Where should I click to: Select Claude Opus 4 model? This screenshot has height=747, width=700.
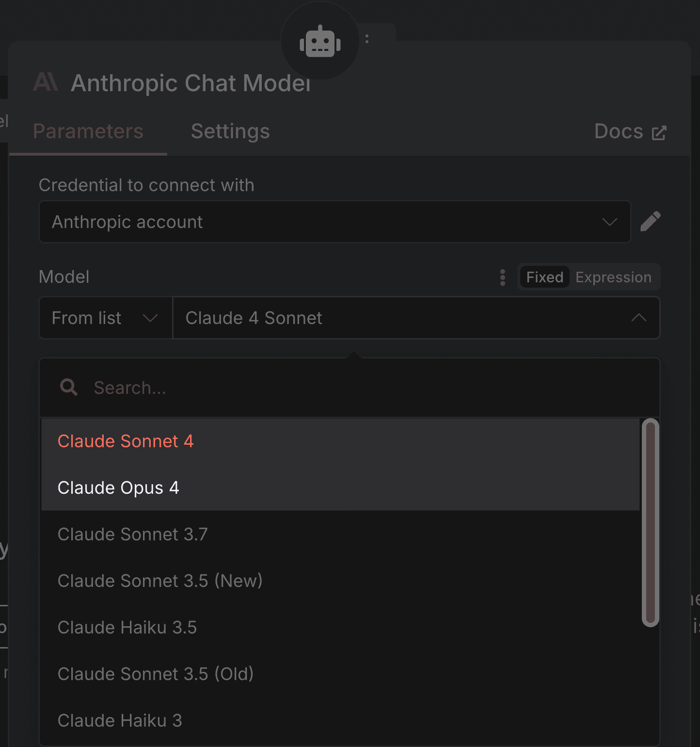click(119, 487)
